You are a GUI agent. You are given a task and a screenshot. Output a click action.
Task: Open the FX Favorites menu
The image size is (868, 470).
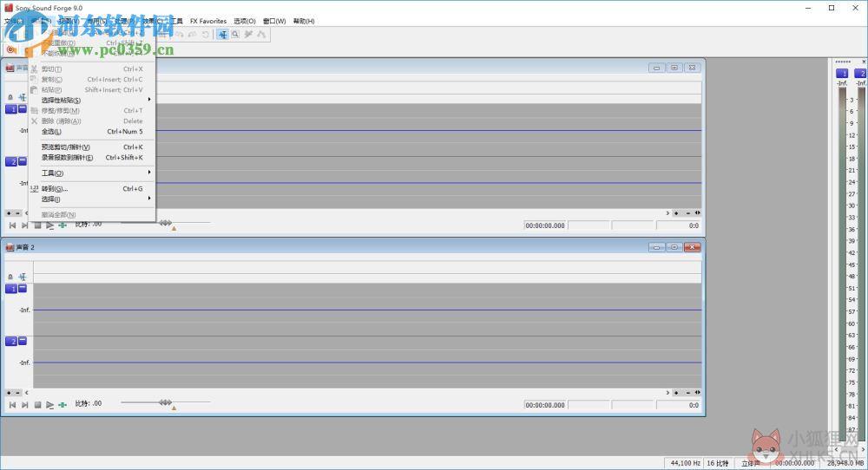208,21
